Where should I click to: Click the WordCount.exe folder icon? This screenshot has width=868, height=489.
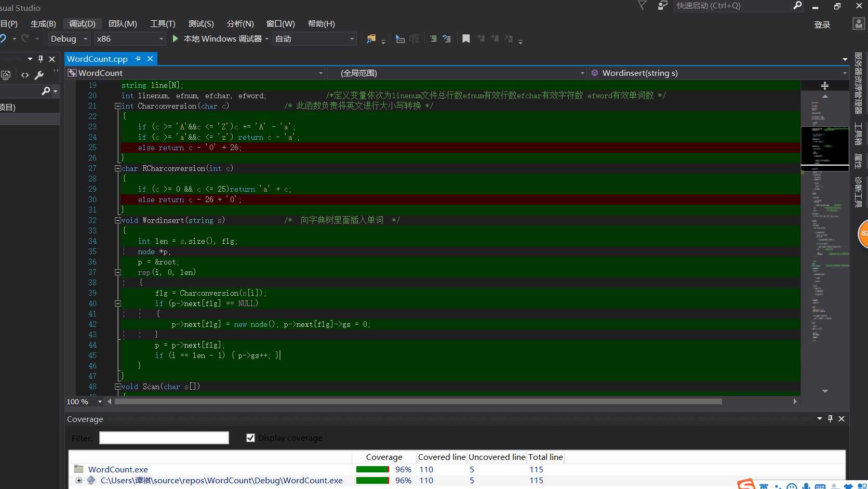79,469
